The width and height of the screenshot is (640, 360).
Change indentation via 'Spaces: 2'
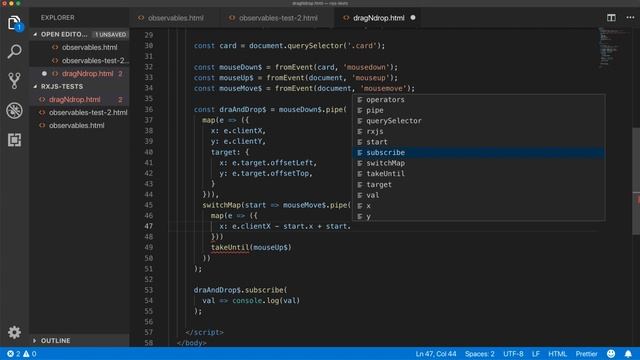pos(480,354)
